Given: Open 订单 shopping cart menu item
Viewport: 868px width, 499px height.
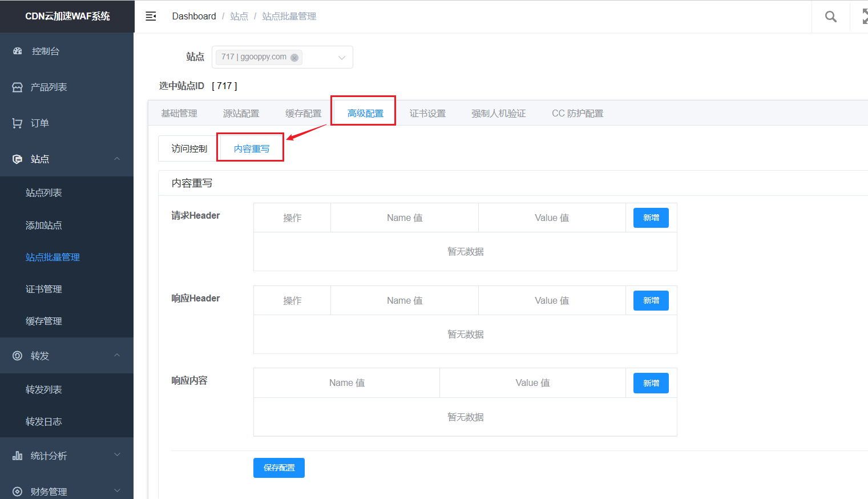Looking at the screenshot, I should (x=40, y=123).
